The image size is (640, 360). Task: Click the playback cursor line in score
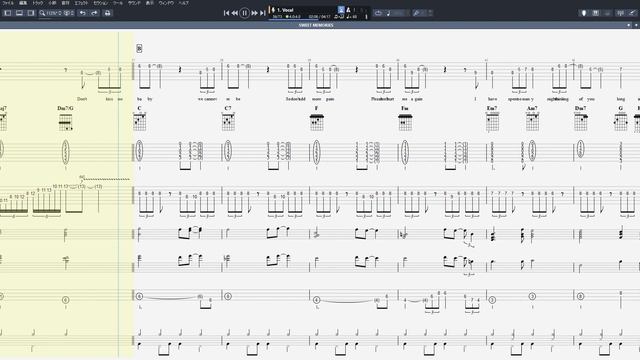click(118, 194)
